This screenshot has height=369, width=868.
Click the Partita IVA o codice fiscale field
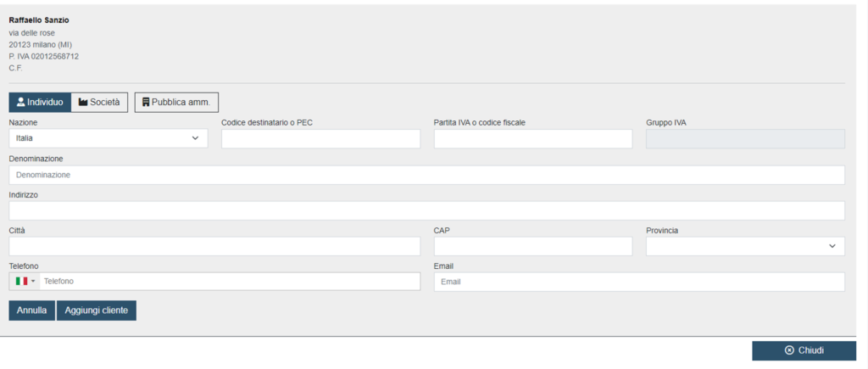[533, 139]
